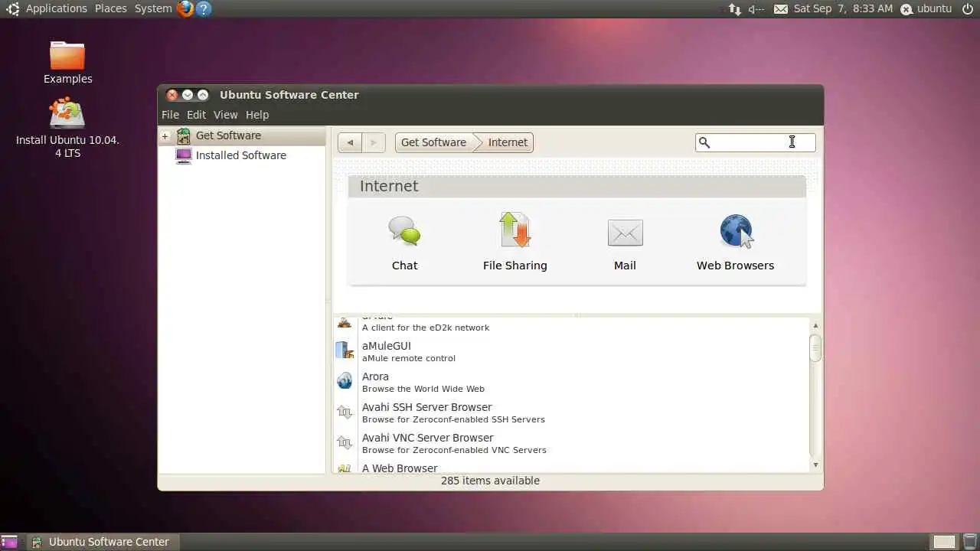This screenshot has height=551, width=980.
Task: Open the View menu
Action: point(225,115)
